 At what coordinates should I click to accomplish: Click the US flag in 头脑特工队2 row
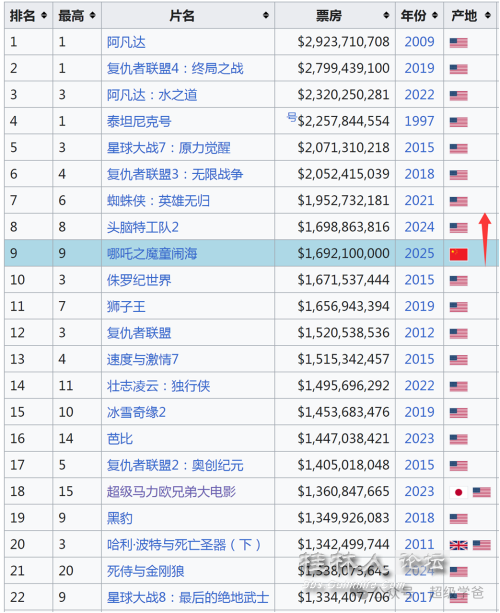459,228
